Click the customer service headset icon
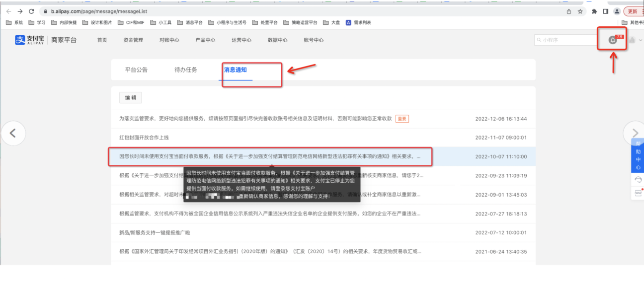 (x=638, y=180)
